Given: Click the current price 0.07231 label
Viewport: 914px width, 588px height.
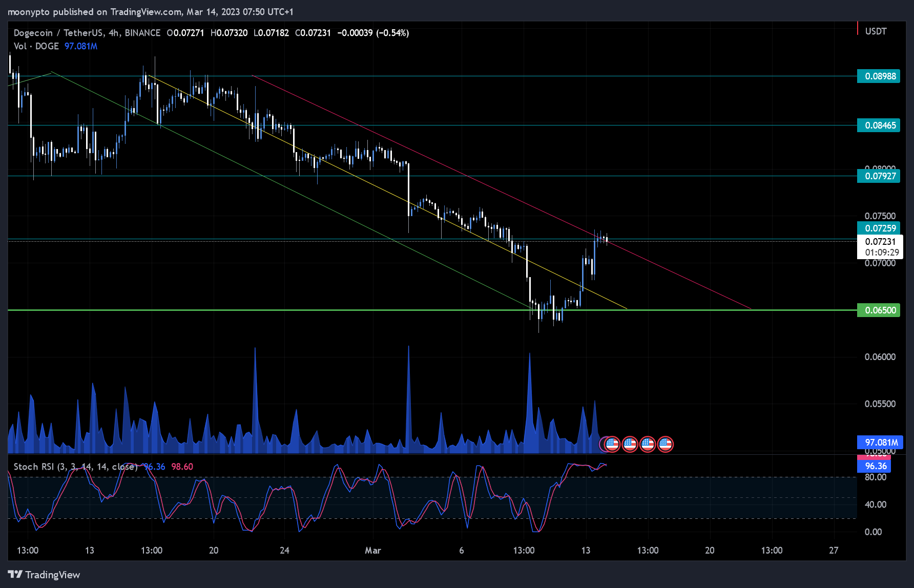Looking at the screenshot, I should 880,242.
